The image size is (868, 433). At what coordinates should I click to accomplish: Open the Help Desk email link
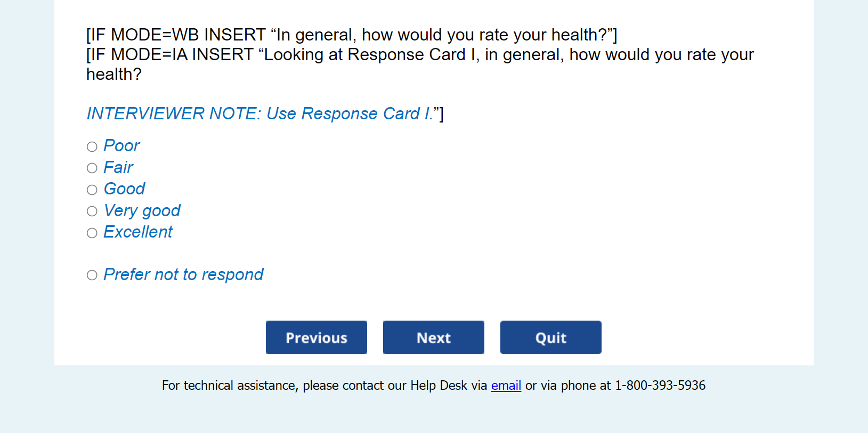pos(506,386)
